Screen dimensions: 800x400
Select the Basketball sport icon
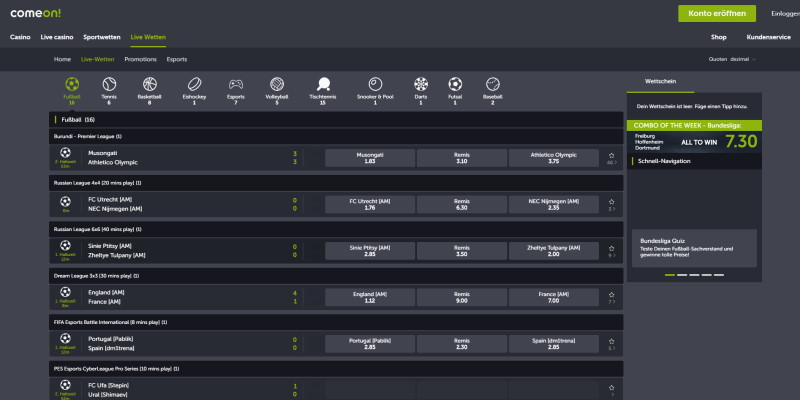[149, 84]
